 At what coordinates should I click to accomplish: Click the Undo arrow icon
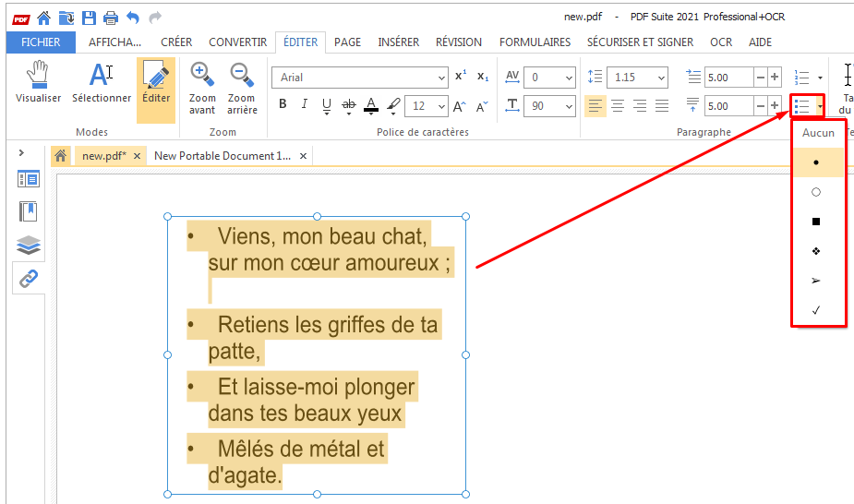click(133, 18)
